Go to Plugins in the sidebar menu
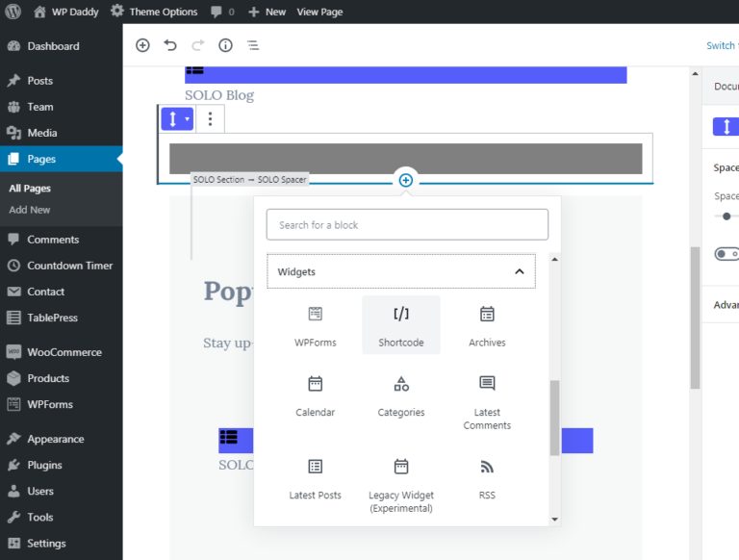The image size is (739, 560). tap(44, 465)
